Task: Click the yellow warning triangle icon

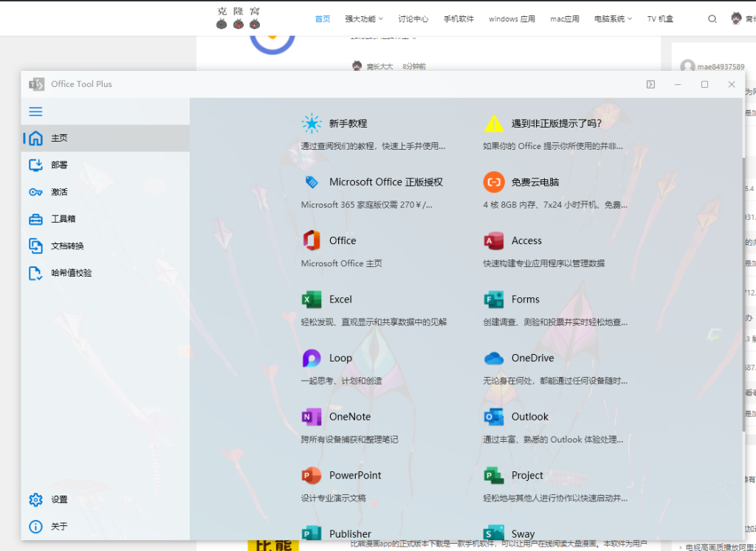Action: click(494, 124)
